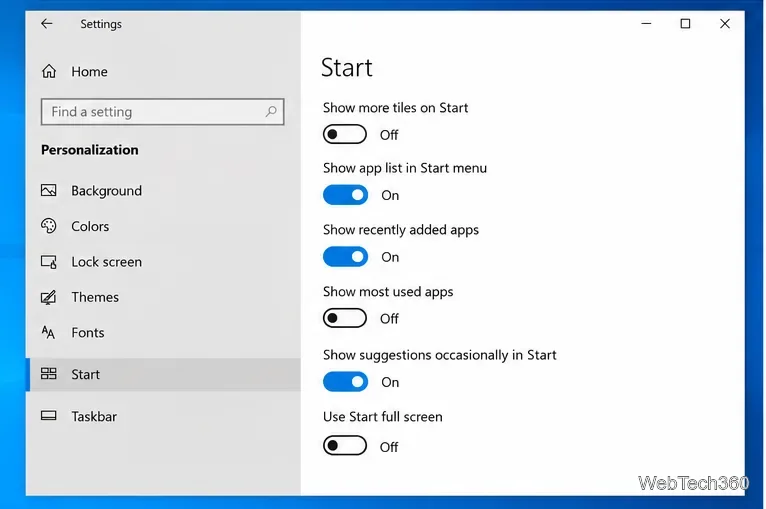Enable Use Start full screen
766x509 pixels.
[345, 445]
